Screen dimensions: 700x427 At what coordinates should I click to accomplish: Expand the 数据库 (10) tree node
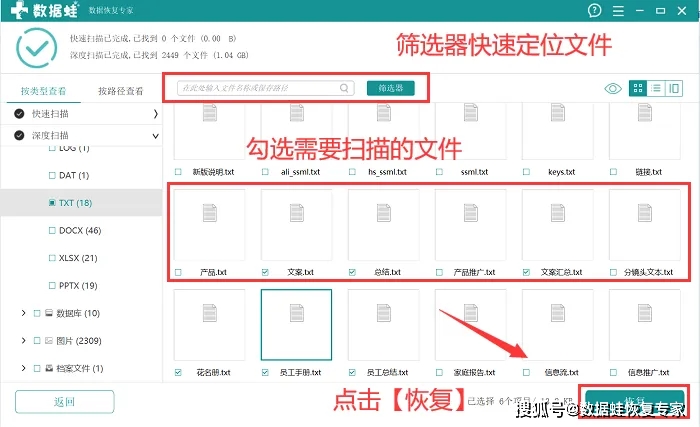point(23,313)
